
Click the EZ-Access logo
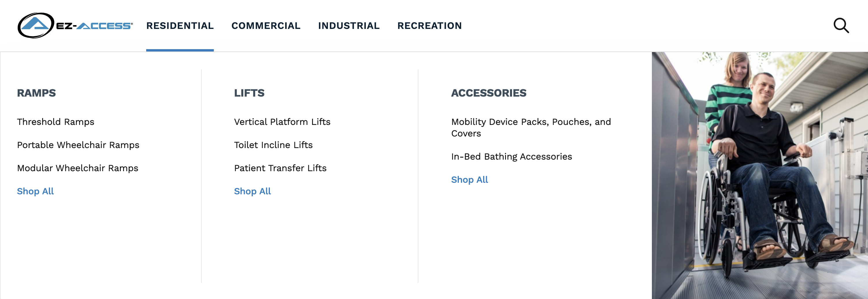pyautogui.click(x=75, y=26)
